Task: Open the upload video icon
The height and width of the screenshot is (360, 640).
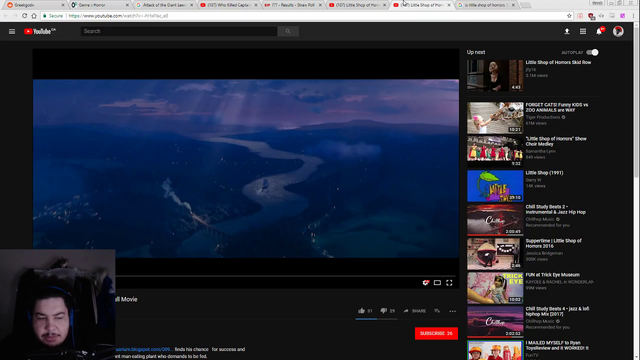Action: point(567,31)
